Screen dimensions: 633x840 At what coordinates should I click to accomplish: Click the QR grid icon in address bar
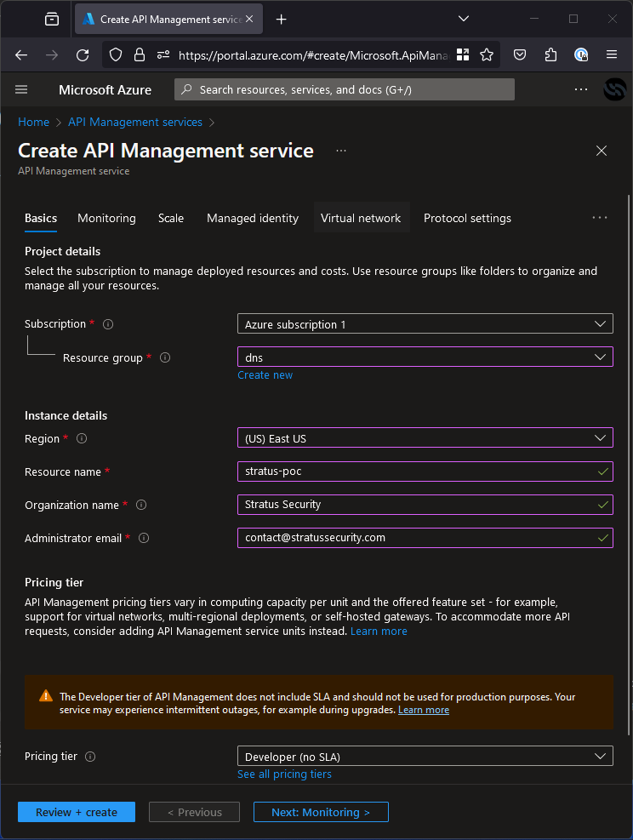pos(463,54)
